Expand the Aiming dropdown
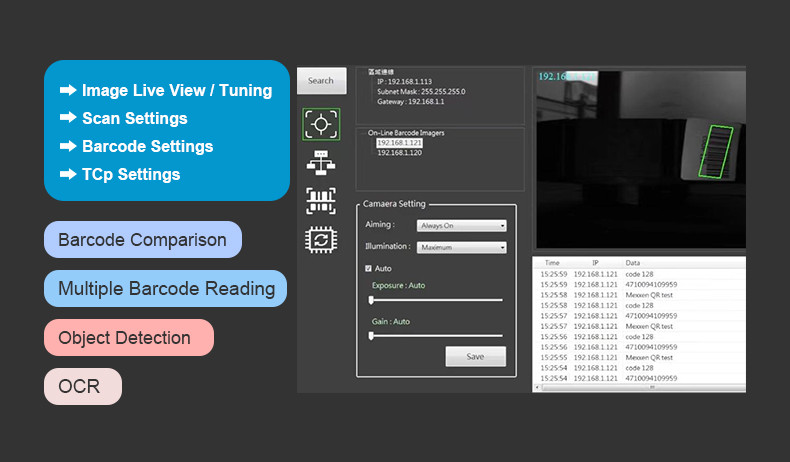The height and width of the screenshot is (462, 790). (x=461, y=226)
